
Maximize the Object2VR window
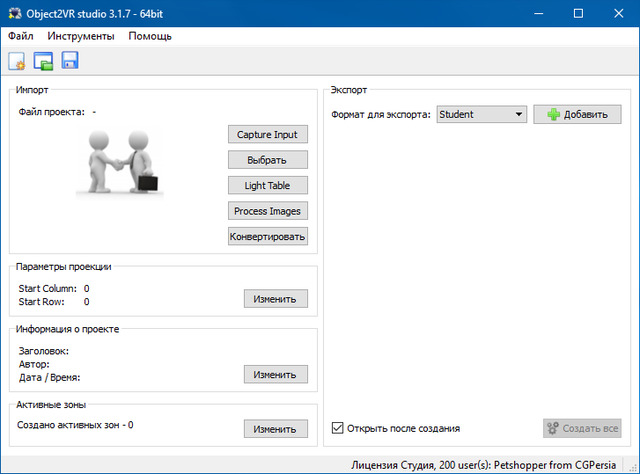(x=578, y=14)
